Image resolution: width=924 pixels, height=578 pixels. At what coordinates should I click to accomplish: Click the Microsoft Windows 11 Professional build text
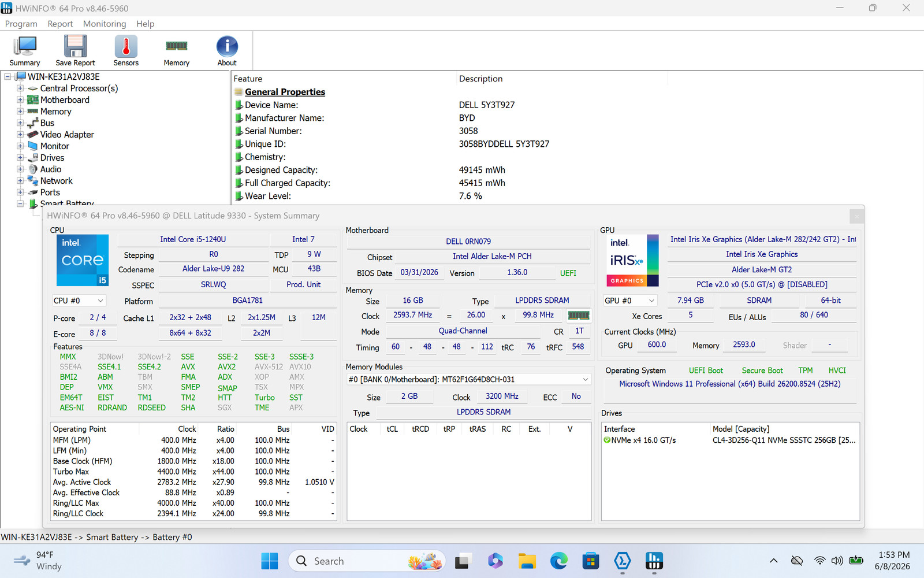(x=730, y=384)
